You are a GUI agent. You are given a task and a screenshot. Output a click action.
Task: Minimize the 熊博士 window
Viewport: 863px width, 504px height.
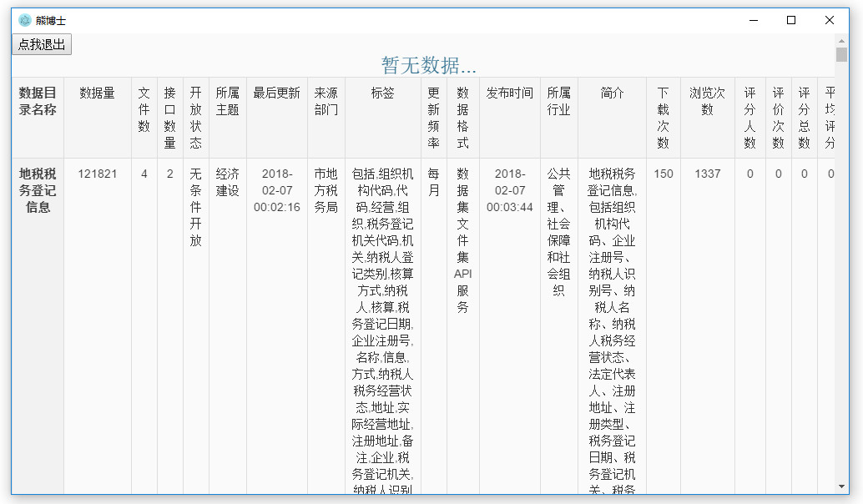(754, 20)
